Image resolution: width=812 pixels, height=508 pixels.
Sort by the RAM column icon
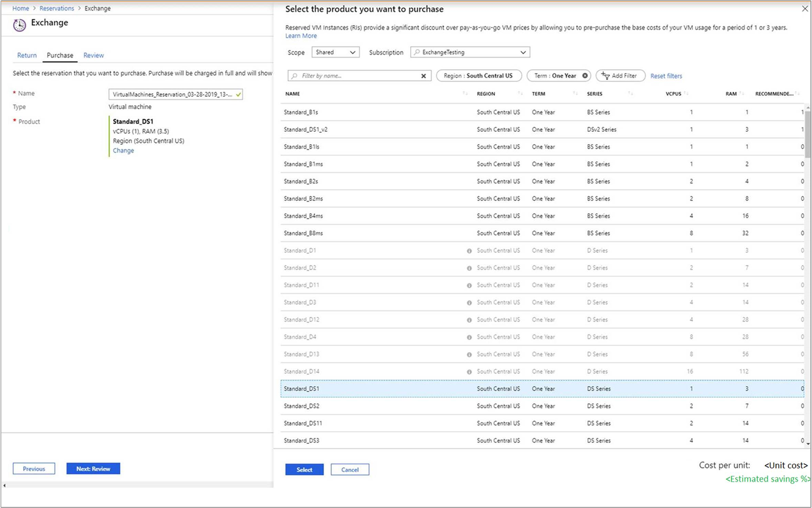pyautogui.click(x=742, y=94)
